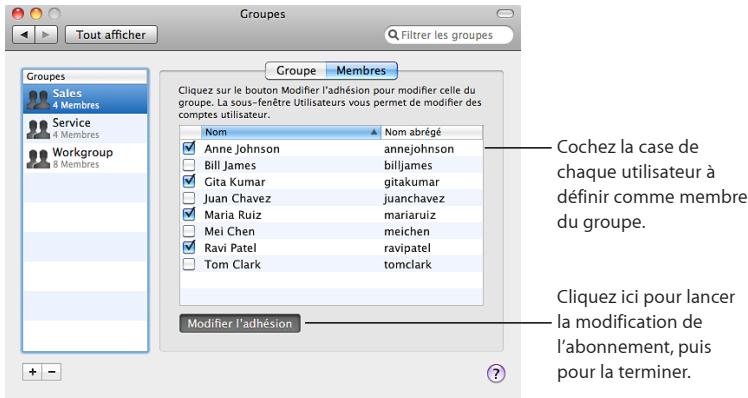Sort by Nom abrégé column header

tap(432, 132)
